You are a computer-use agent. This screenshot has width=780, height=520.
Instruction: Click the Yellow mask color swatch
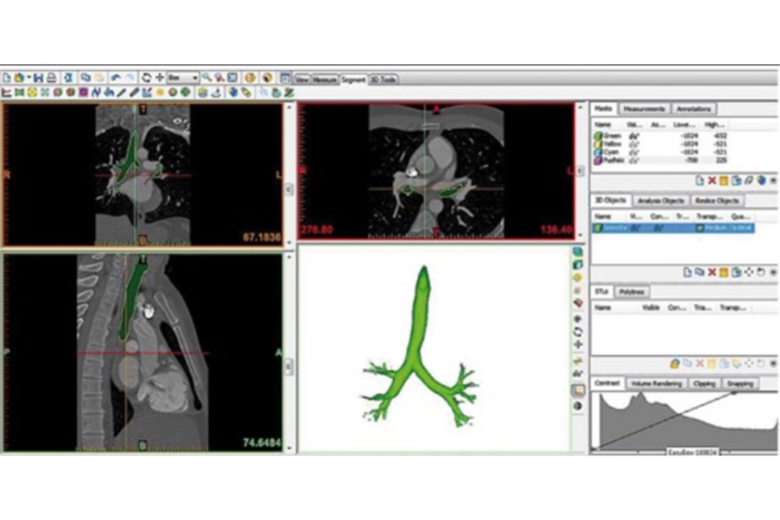[598, 144]
